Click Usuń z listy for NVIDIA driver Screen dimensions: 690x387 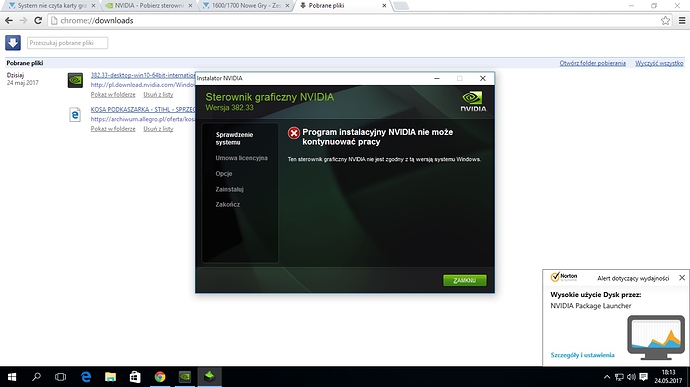158,94
